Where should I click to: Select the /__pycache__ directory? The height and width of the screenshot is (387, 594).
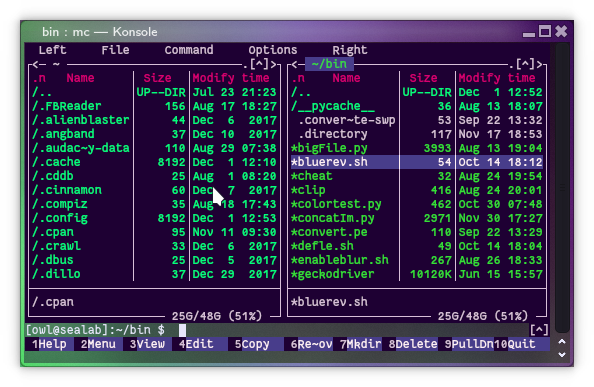coord(417,106)
